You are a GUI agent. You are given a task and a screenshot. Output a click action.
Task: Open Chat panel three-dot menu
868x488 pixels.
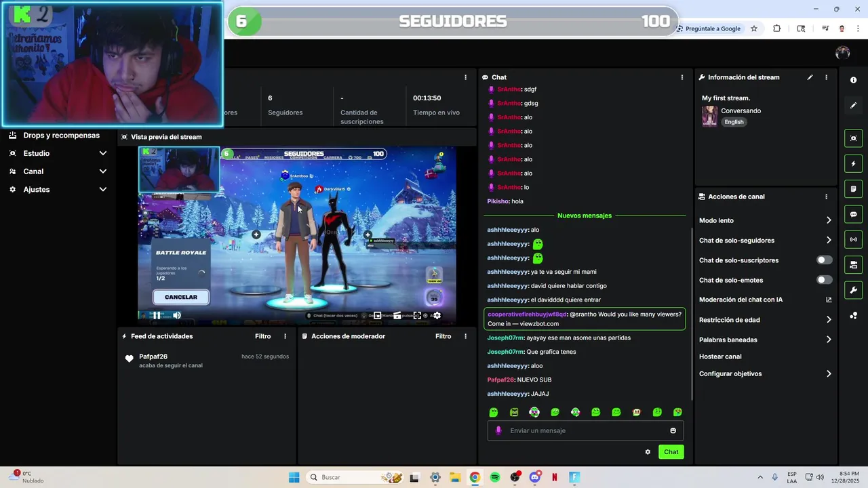coord(682,77)
